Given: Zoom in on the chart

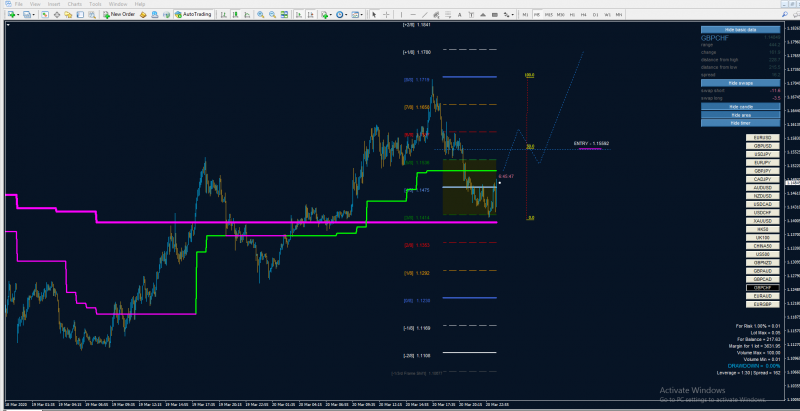Looking at the screenshot, I should (x=261, y=15).
